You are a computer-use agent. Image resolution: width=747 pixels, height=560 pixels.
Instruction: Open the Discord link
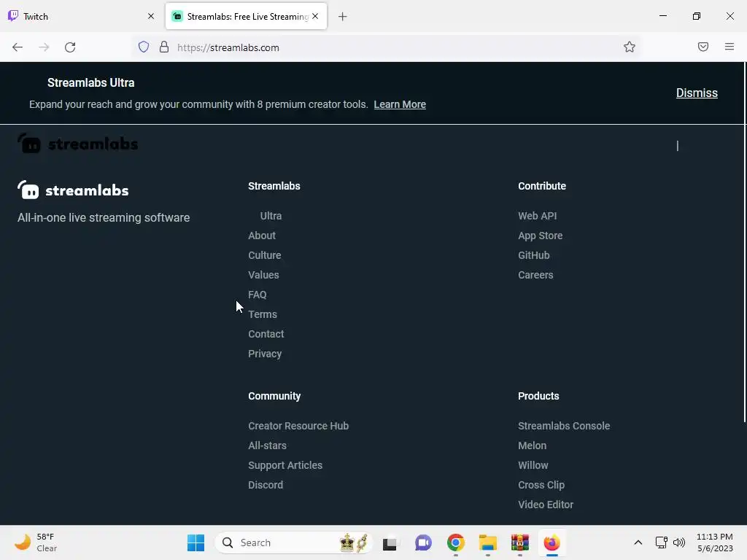click(x=266, y=485)
